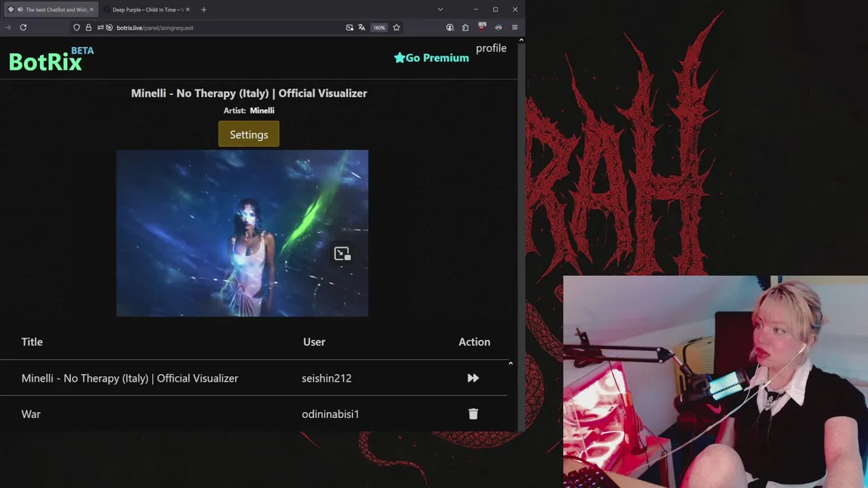Bookmark this page with the star
The width and height of the screenshot is (868, 488).
(397, 28)
